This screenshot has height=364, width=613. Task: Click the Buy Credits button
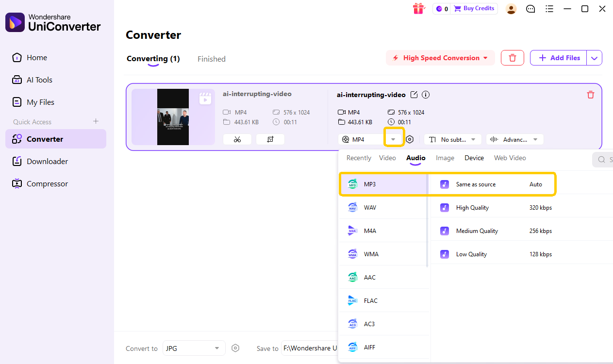point(473,9)
